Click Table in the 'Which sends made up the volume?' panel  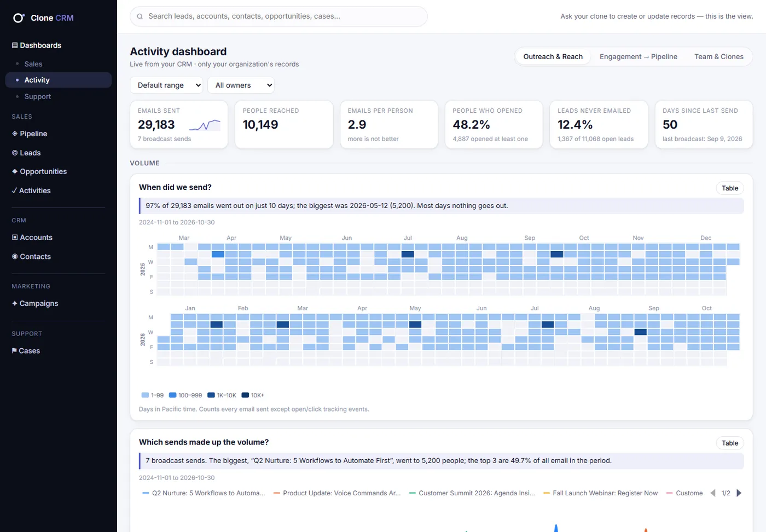tap(730, 443)
